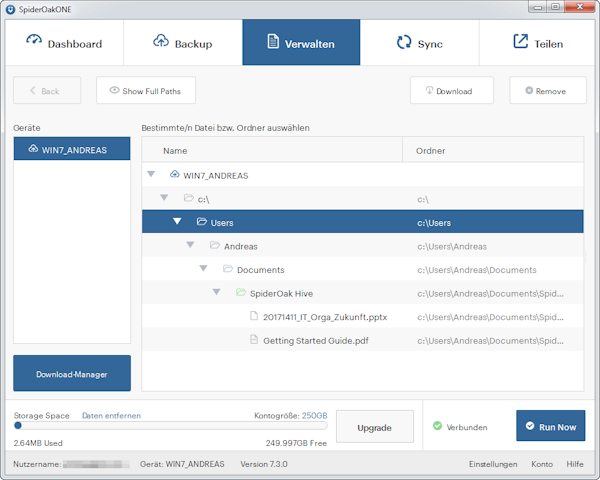Viewport: 600px width, 480px height.
Task: Click the path c:\Users\Andreas cell
Action: [452, 247]
